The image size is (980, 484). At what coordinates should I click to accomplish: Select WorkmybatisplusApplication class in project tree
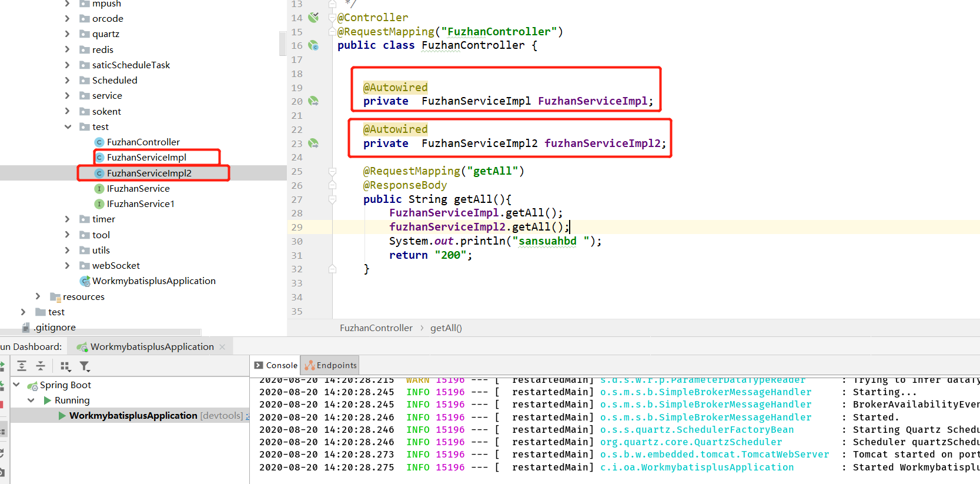pos(154,281)
